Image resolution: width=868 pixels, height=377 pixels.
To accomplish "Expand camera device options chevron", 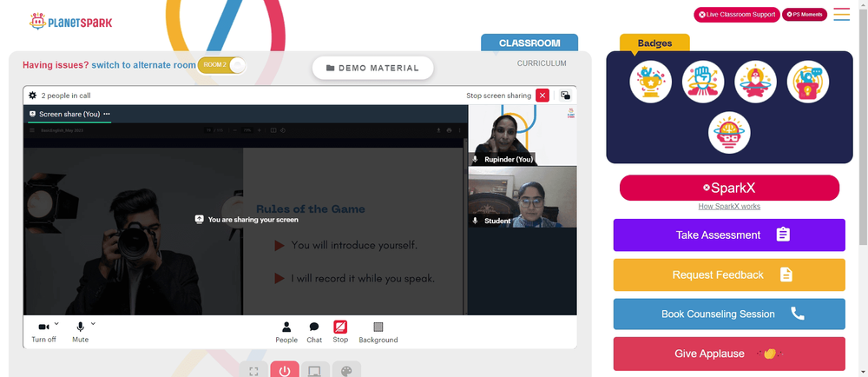I will point(56,324).
